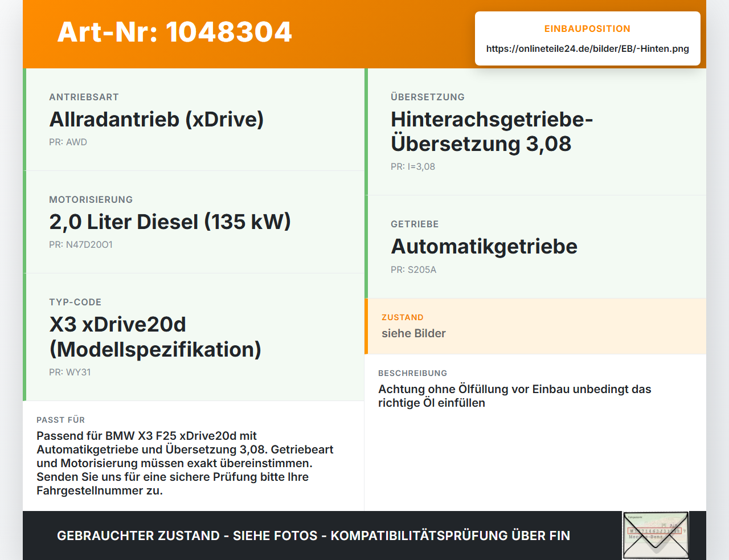Click the Zustand siehe Bilder box
Image resolution: width=729 pixels, height=560 pixels.
535,326
